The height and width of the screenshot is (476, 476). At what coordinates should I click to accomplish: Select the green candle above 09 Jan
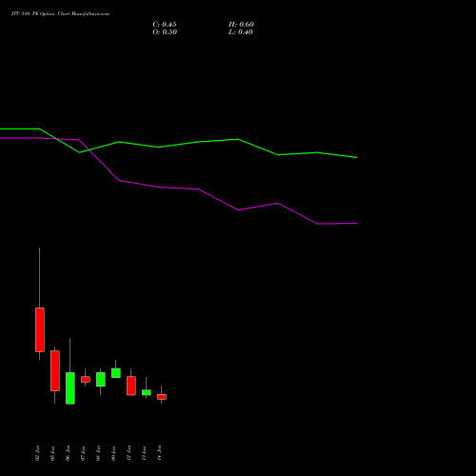116,373
